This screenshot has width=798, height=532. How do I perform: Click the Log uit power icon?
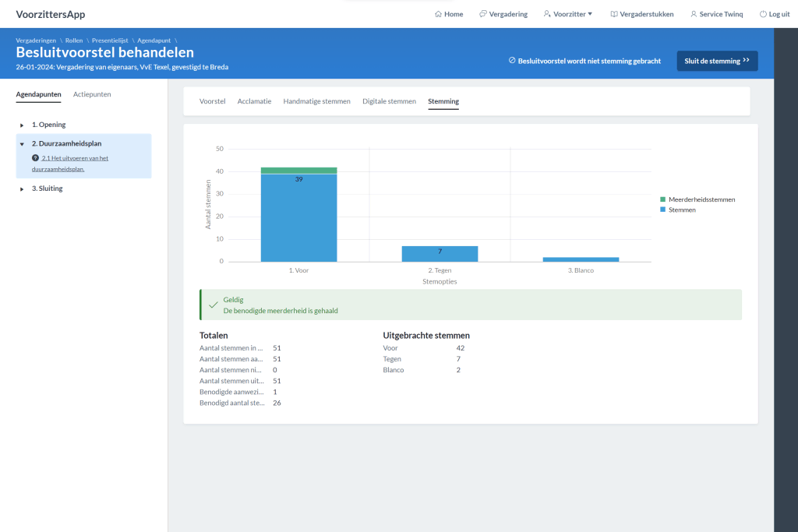pyautogui.click(x=763, y=14)
